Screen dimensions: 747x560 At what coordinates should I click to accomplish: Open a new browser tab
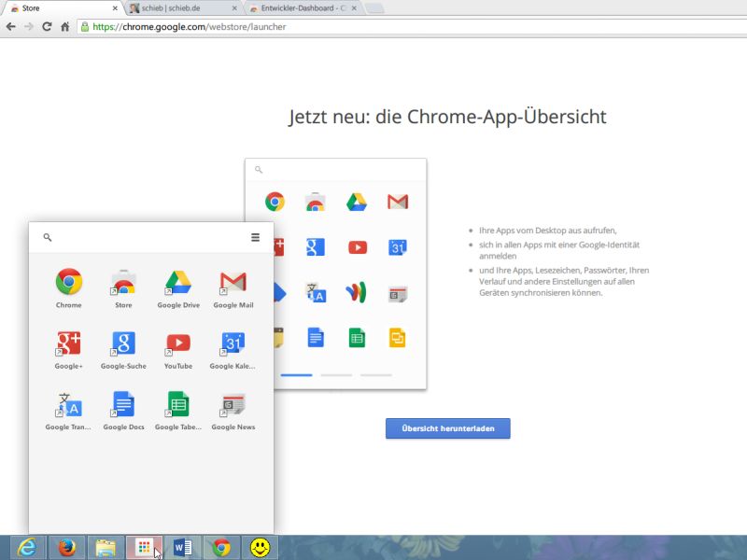(x=375, y=8)
